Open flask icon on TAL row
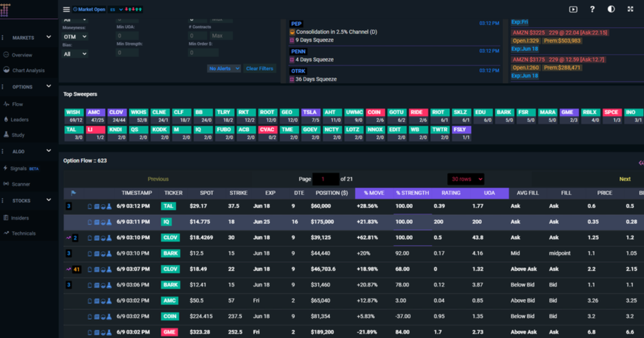The image size is (644, 338). (x=108, y=206)
